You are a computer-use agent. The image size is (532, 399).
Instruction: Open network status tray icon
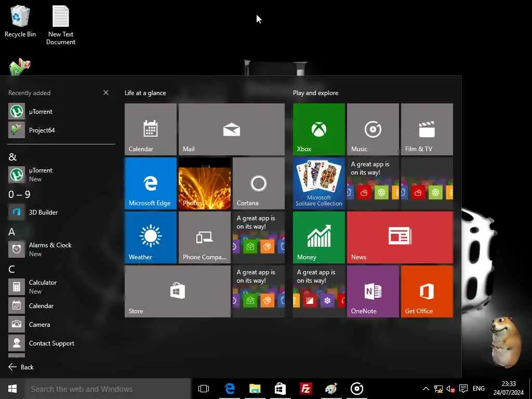point(438,389)
